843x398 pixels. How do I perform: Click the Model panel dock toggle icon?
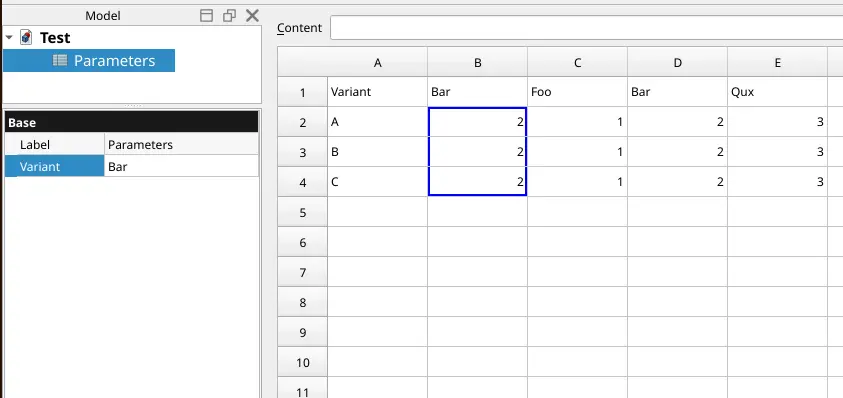(206, 16)
